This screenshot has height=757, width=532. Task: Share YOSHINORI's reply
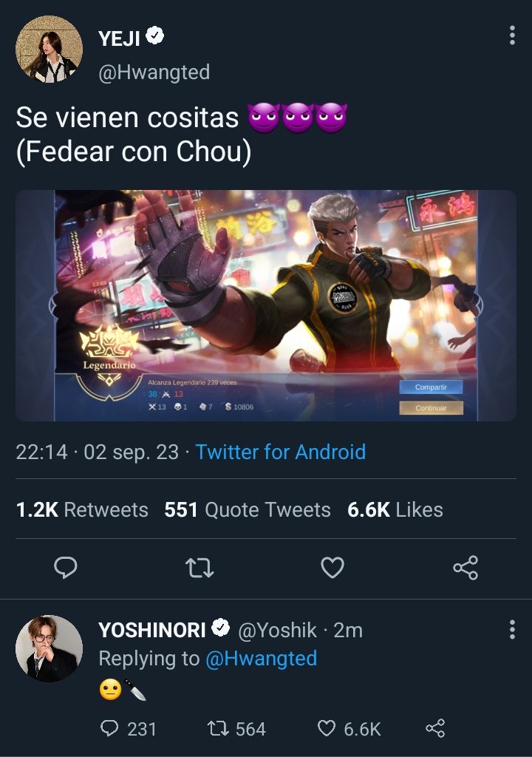(x=435, y=728)
